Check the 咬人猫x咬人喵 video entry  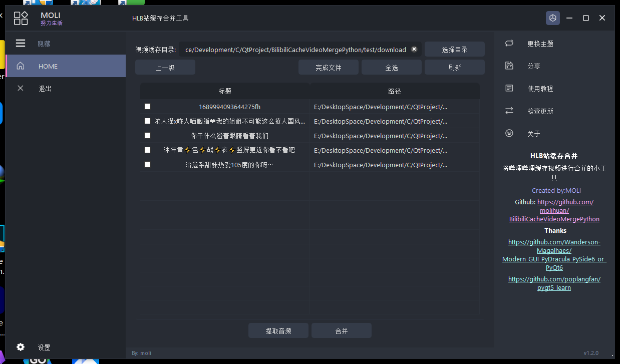(x=147, y=121)
